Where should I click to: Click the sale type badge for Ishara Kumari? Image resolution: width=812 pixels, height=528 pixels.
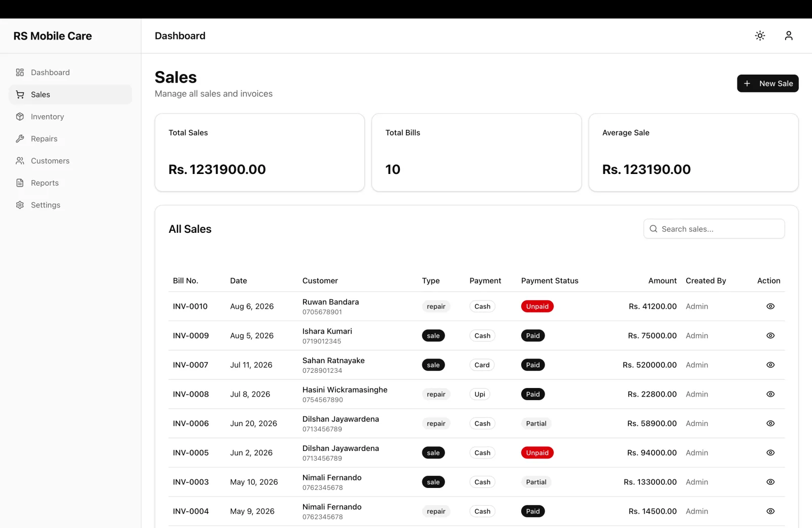(433, 336)
